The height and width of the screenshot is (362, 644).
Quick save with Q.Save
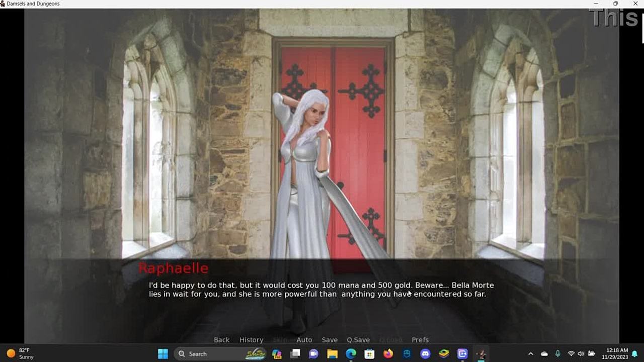[x=358, y=340]
